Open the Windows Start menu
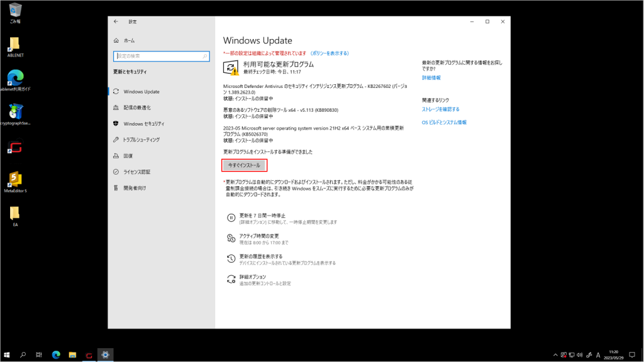The image size is (644, 362). point(6,354)
